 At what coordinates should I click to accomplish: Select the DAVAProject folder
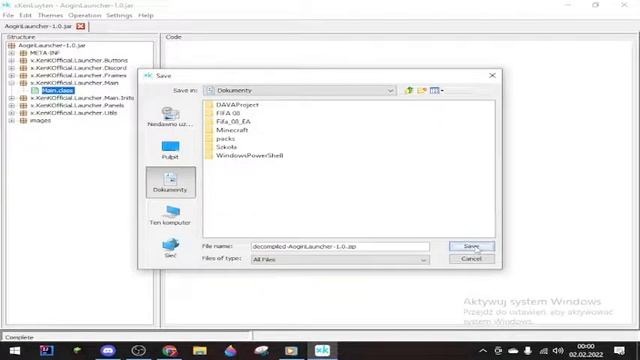coord(232,105)
